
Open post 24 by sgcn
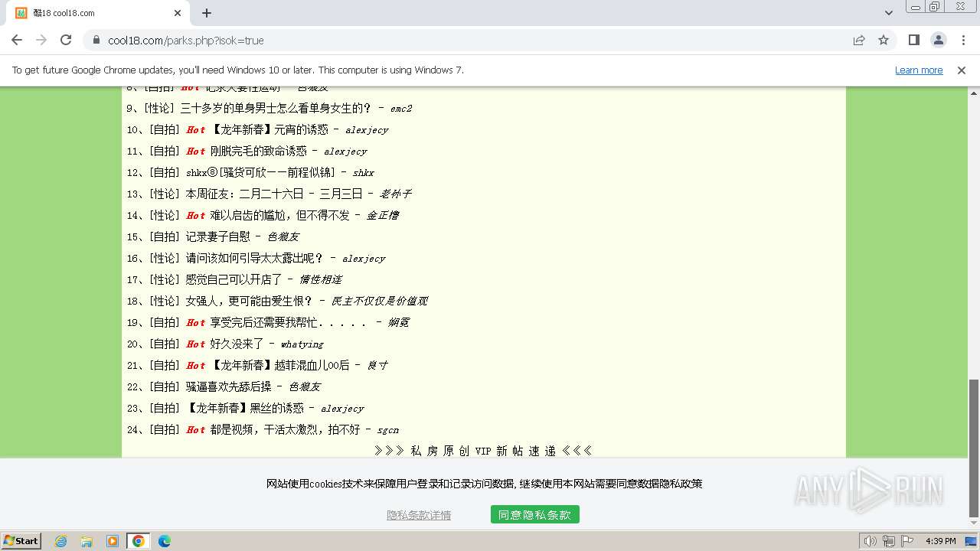286,429
